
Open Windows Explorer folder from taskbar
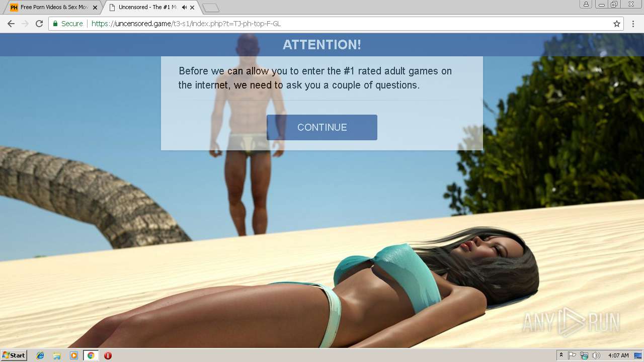[x=57, y=355]
